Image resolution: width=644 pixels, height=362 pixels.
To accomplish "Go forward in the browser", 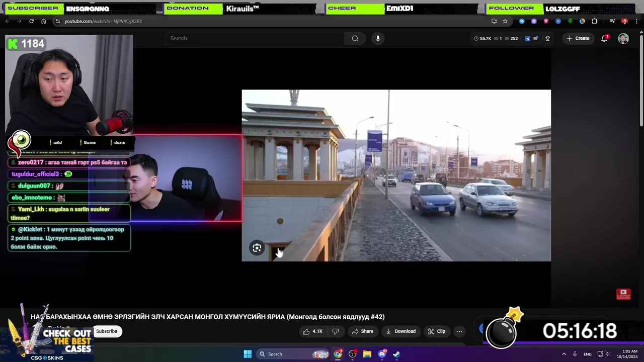I will coord(19,21).
